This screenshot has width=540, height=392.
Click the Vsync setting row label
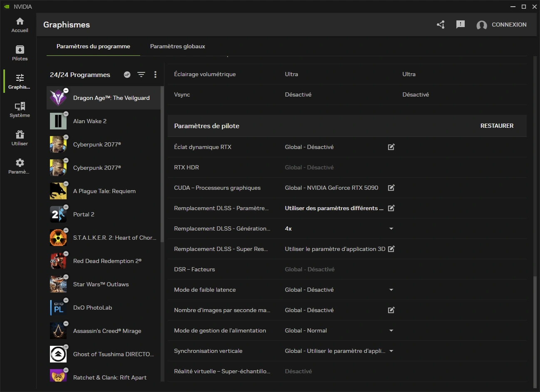click(182, 94)
